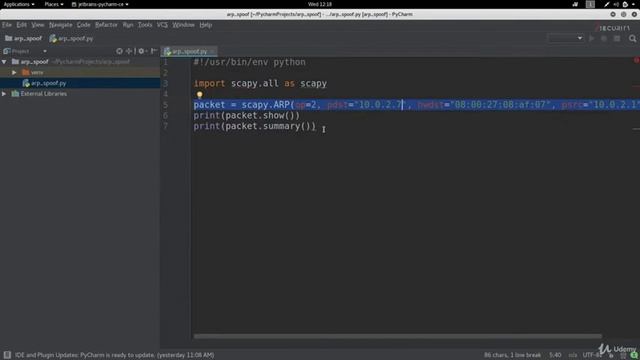Open the Navigate menu
This screenshot has width=640, height=360.
[60, 25]
